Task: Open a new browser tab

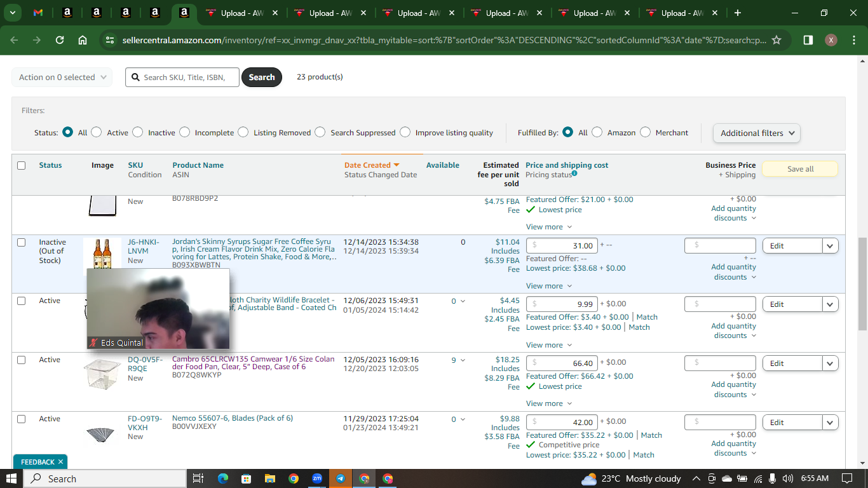Action: (x=737, y=13)
